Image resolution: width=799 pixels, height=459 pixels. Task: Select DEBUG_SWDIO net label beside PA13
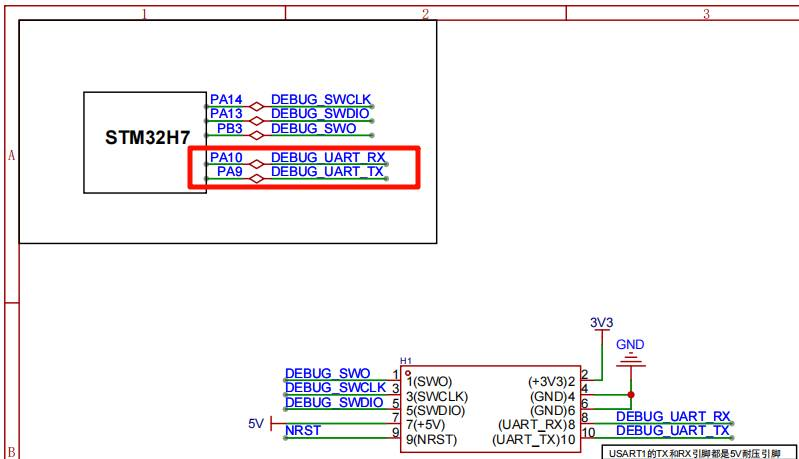[x=320, y=114]
